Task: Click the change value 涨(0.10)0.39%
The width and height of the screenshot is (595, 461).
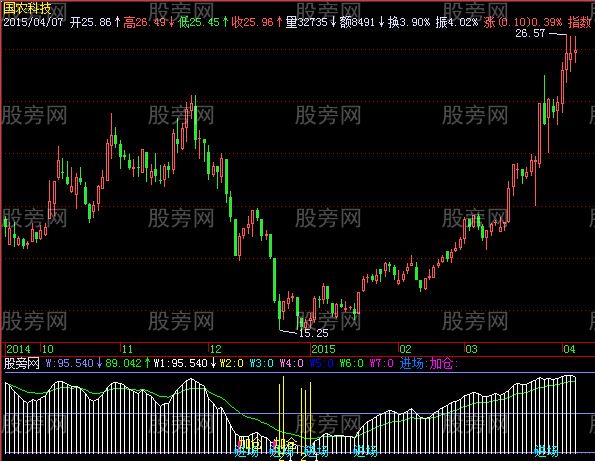Action: tap(523, 22)
